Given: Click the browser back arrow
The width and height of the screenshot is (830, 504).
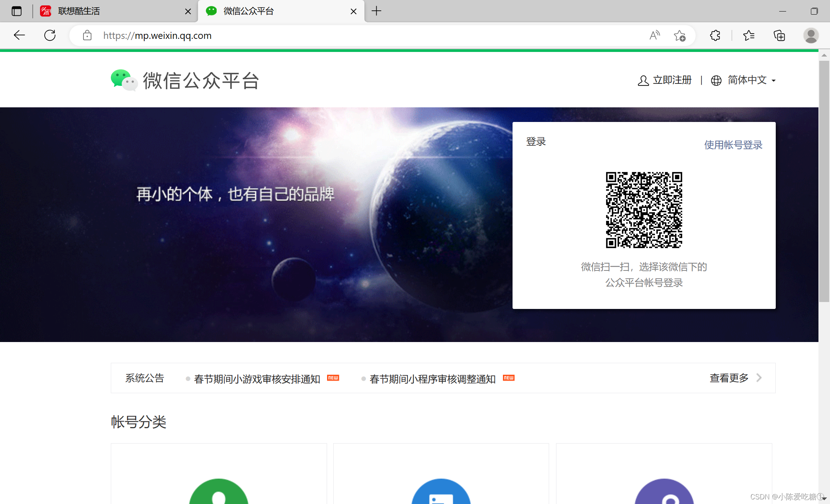Looking at the screenshot, I should [19, 35].
